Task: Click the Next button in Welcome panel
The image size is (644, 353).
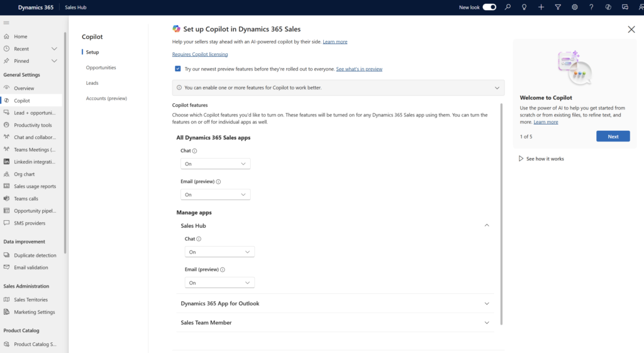Action: coord(613,137)
